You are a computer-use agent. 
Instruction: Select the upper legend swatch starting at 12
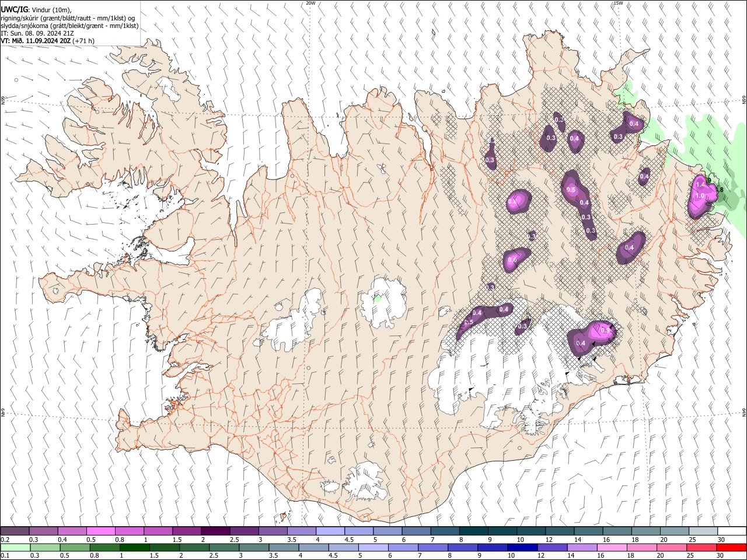560,531
